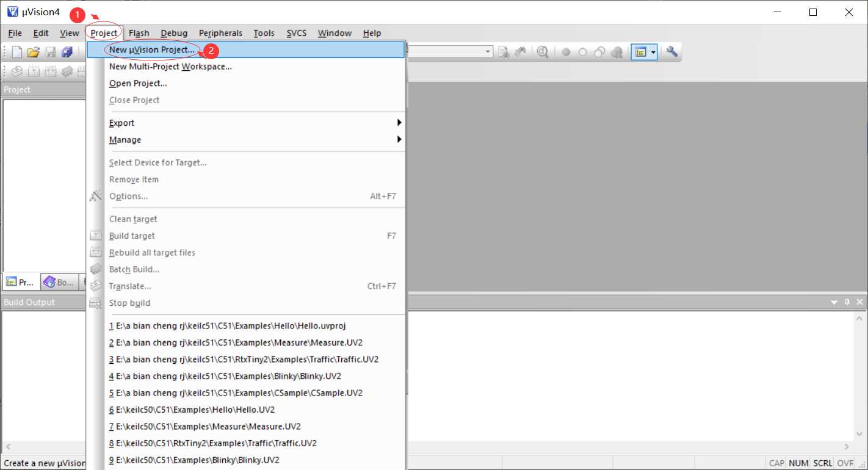Expand the toolbar find combo box
Image resolution: width=868 pixels, height=470 pixels.
click(x=488, y=52)
